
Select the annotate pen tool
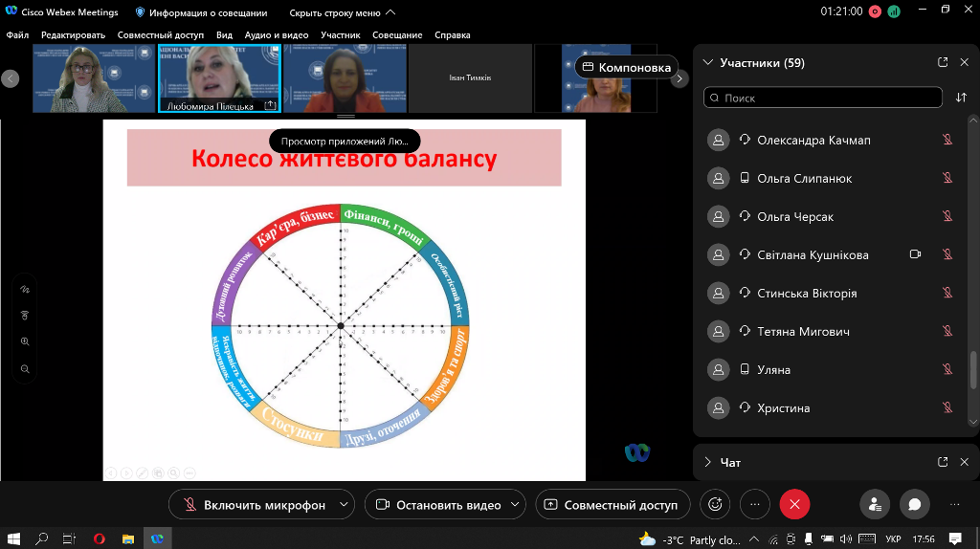[x=25, y=289]
